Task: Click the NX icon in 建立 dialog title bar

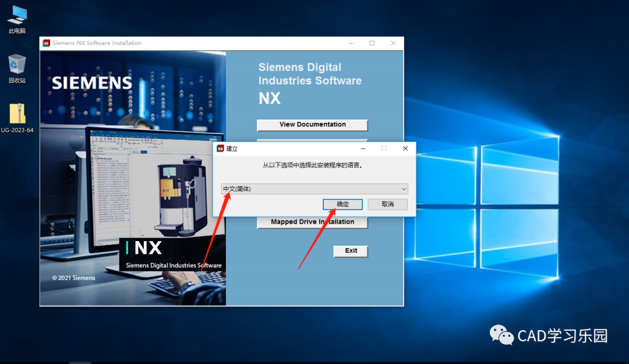Action: click(x=220, y=149)
